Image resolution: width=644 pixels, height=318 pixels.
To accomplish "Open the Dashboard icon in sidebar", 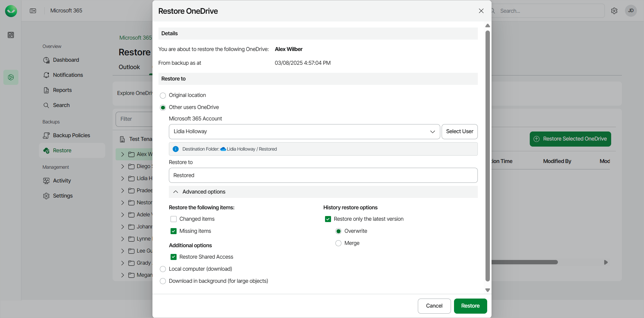I will [46, 60].
